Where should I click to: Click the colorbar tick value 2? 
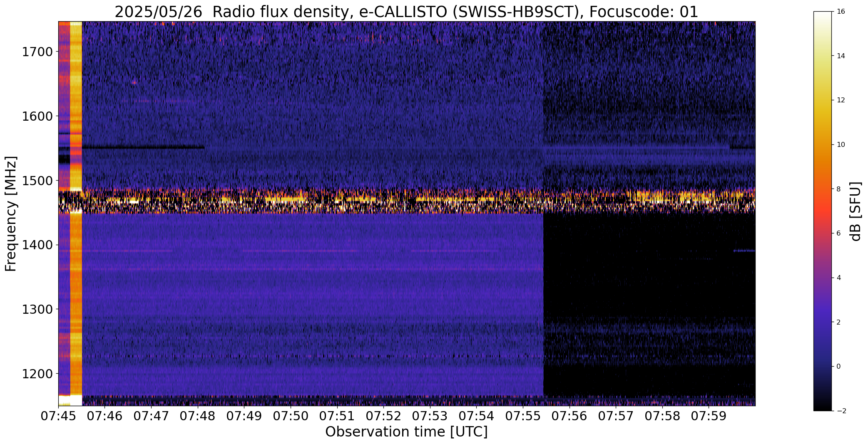[838, 322]
